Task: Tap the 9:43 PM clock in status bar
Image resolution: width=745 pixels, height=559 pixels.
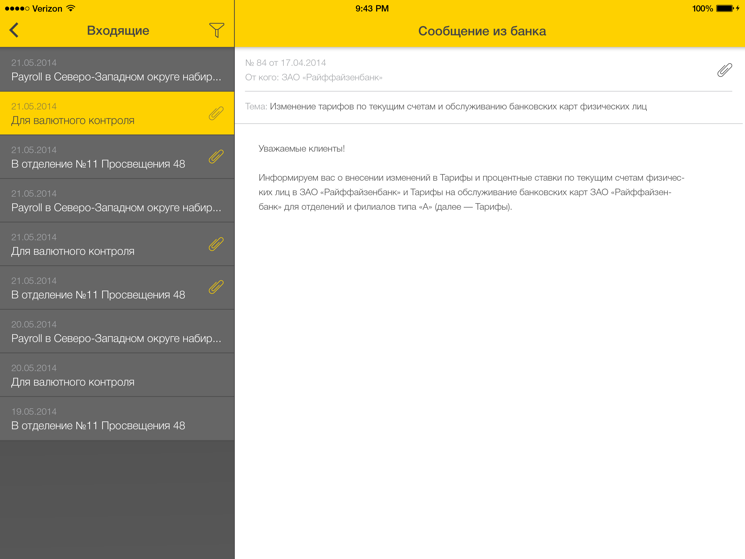Action: (372, 8)
